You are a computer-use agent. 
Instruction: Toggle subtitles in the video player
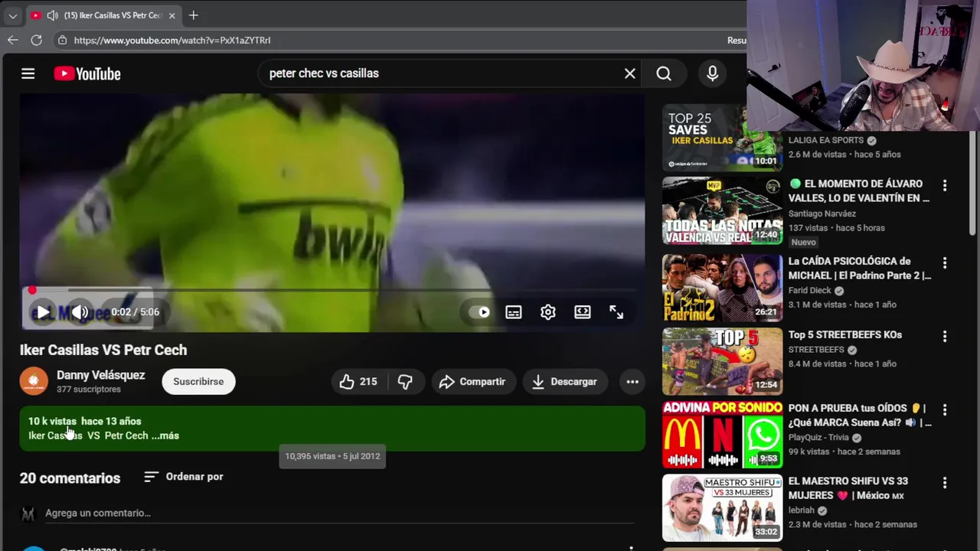[x=513, y=311]
